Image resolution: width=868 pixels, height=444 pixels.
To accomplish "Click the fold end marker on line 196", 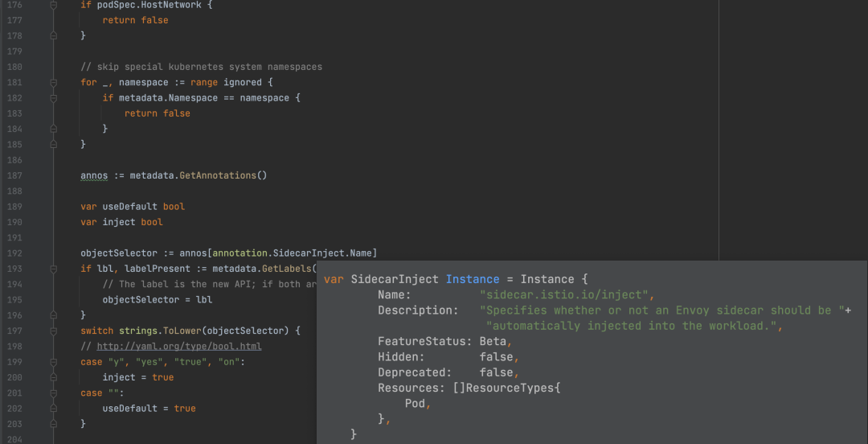I will [x=53, y=315].
